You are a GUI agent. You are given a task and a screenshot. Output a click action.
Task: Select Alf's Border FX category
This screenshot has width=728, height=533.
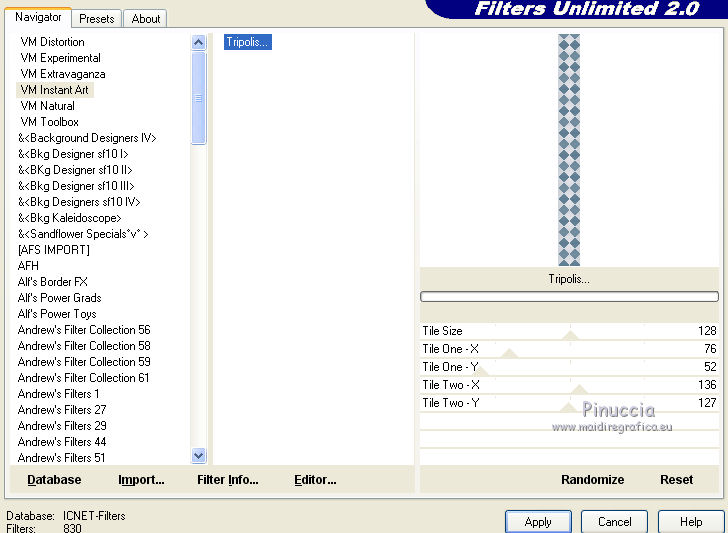(52, 282)
